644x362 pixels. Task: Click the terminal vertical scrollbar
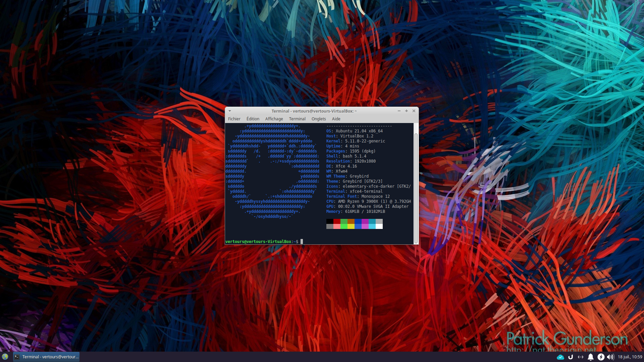416,188
